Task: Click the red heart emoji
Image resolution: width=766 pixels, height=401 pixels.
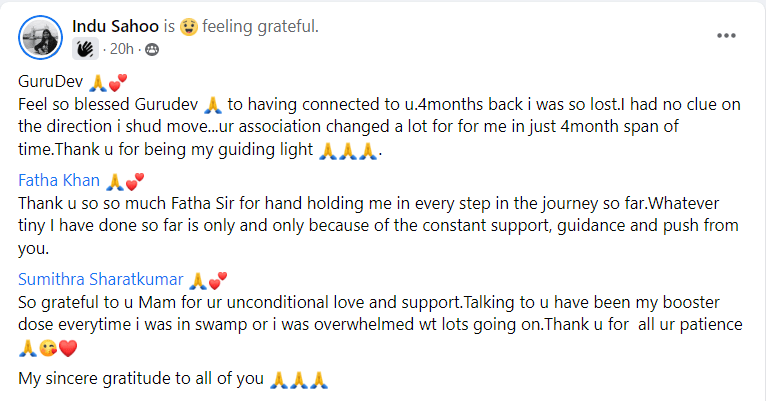Action: click(68, 349)
